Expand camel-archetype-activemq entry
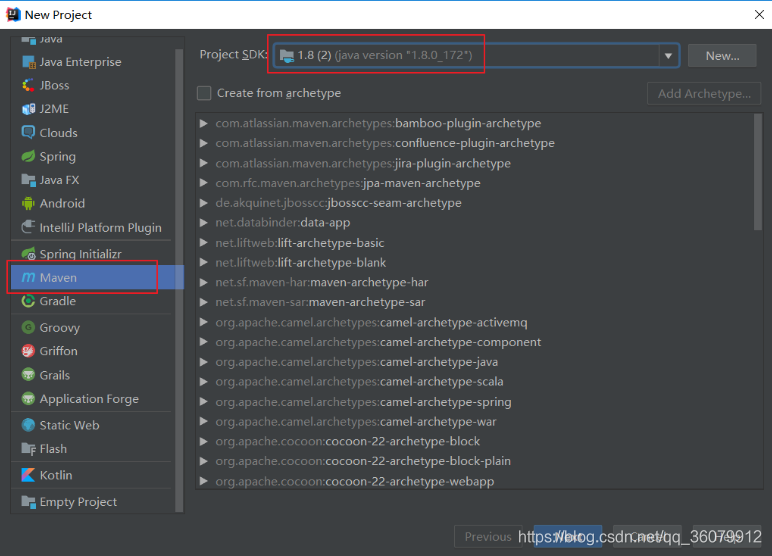 [203, 322]
